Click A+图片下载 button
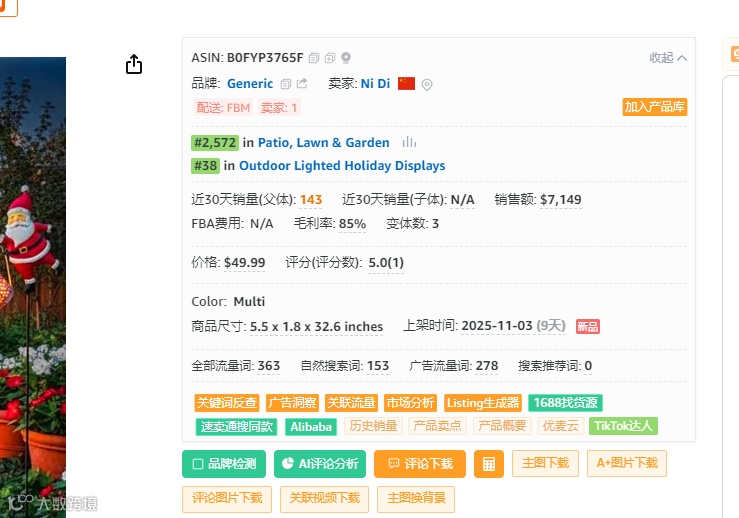 (627, 463)
